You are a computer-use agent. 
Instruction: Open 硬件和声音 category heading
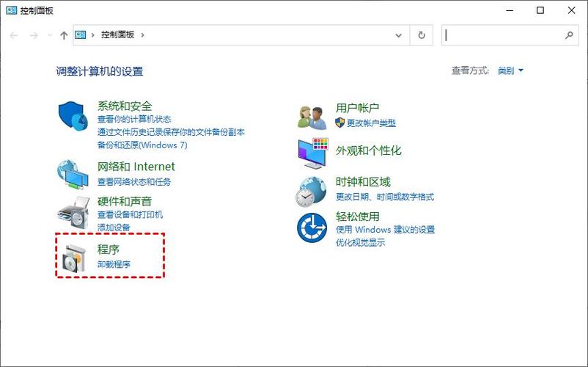(125, 202)
